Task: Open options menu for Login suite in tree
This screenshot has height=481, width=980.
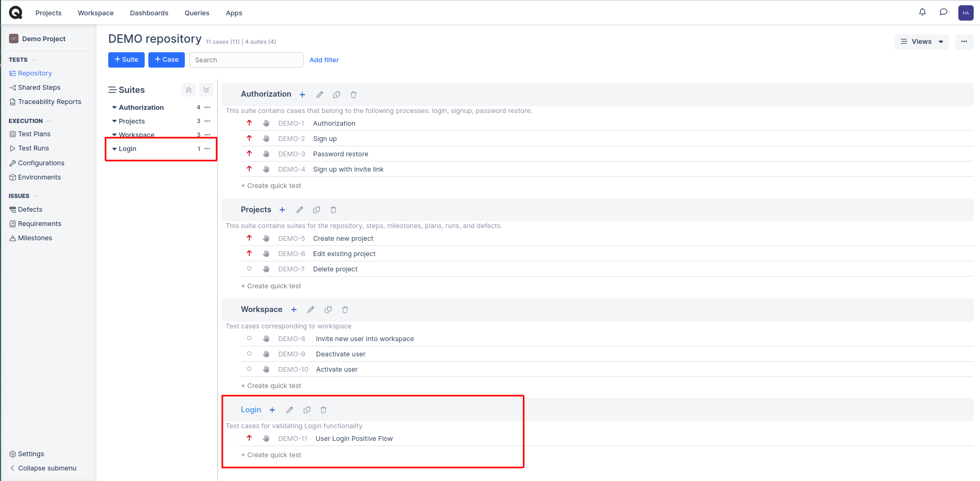Action: (208, 149)
